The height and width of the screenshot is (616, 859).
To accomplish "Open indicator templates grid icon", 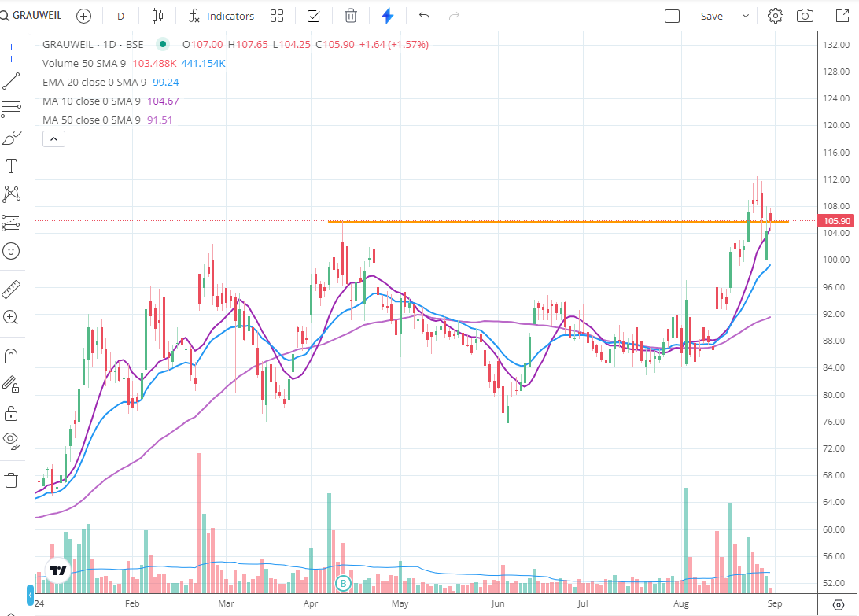I will tap(277, 16).
